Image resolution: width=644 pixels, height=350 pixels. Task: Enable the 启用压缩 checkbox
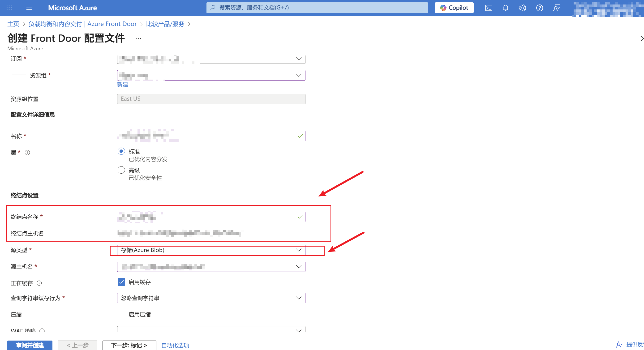coord(121,315)
